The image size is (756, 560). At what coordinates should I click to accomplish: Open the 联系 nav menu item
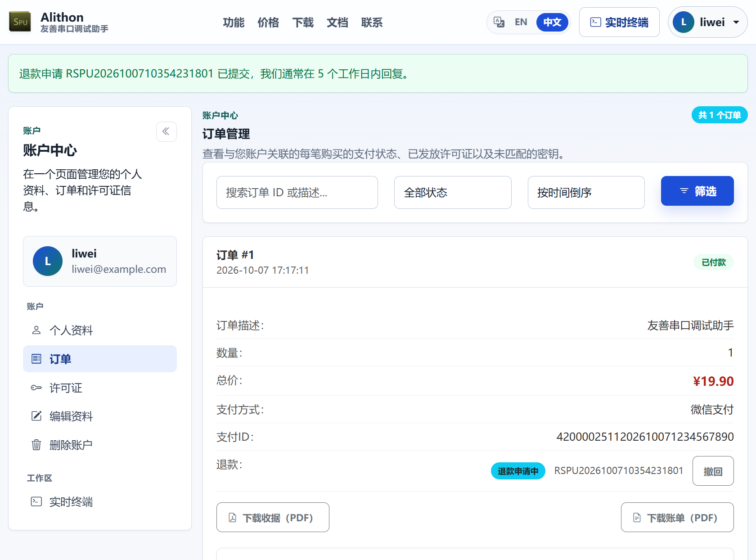(x=372, y=23)
